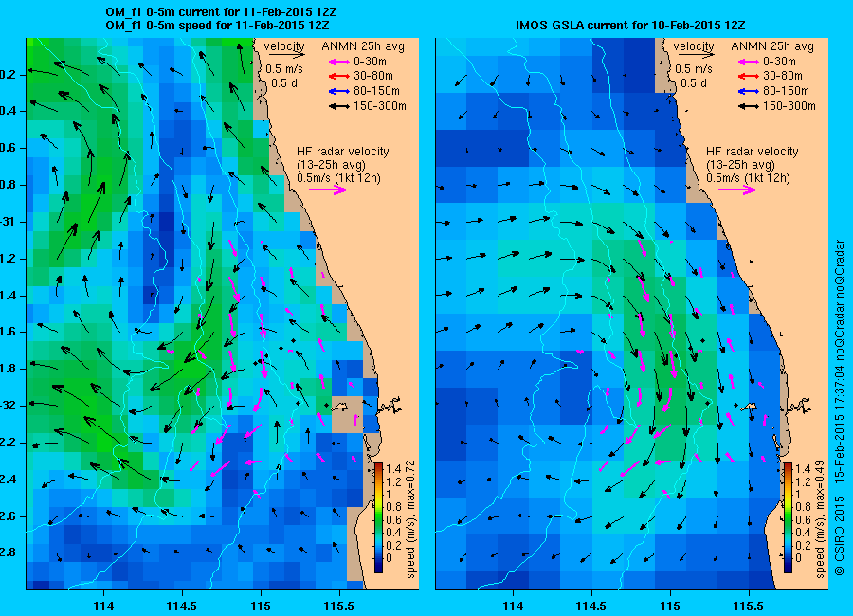Screen dimensions: 853x616
Task: Click the black 150-300m arrow in left legend
Action: click(x=338, y=107)
